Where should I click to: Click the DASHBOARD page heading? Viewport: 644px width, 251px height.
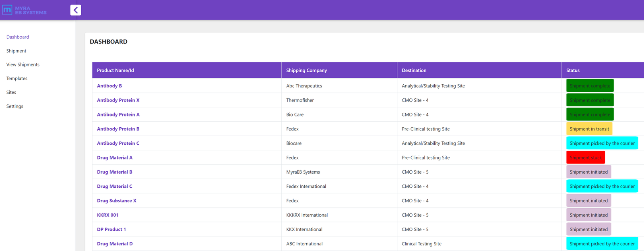(109, 41)
